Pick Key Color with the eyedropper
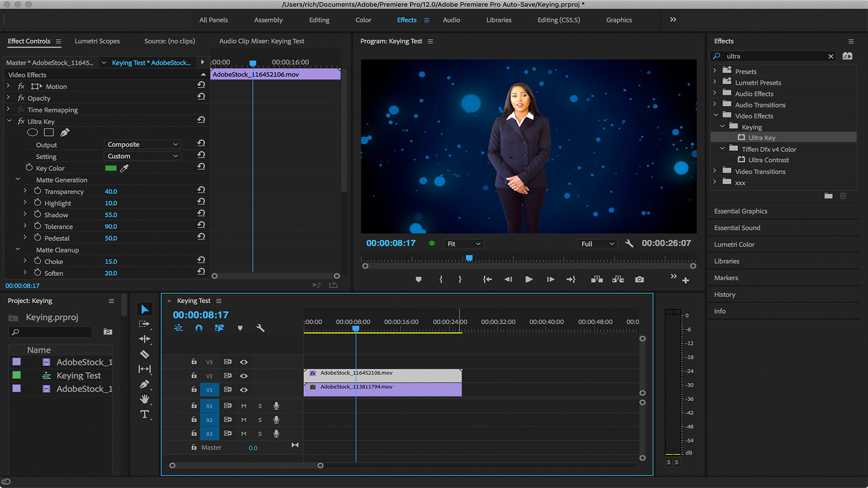Screen dimensions: 868x488 point(124,168)
